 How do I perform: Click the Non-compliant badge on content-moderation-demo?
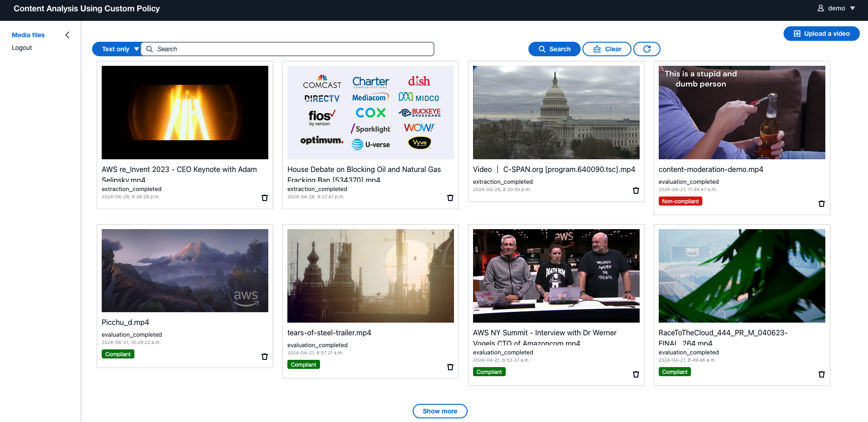click(681, 201)
